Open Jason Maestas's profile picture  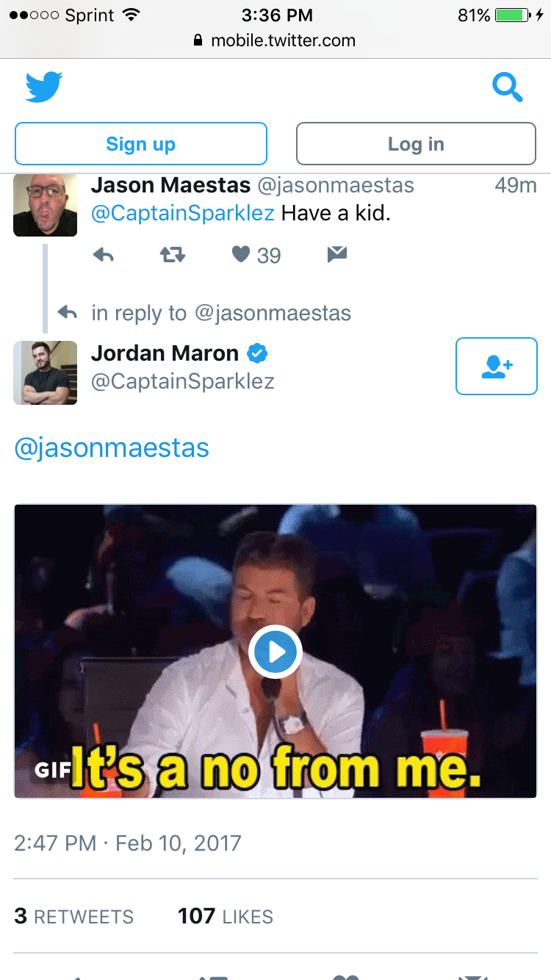pos(45,205)
